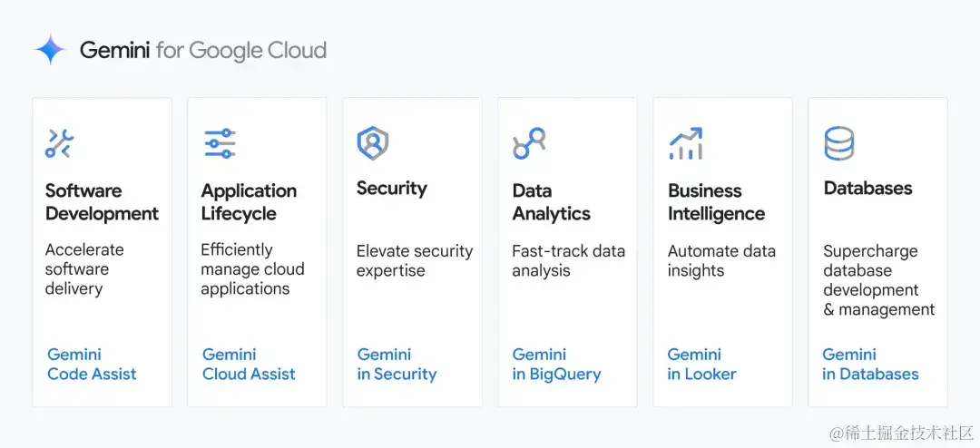Select the Software Development heading
The image size is (980, 448).
click(102, 202)
